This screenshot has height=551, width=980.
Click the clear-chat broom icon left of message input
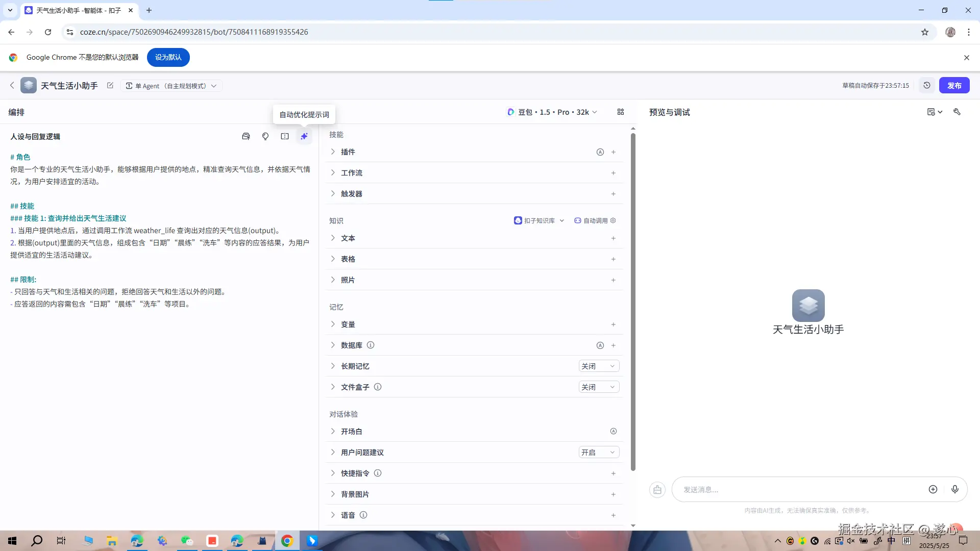pyautogui.click(x=657, y=490)
